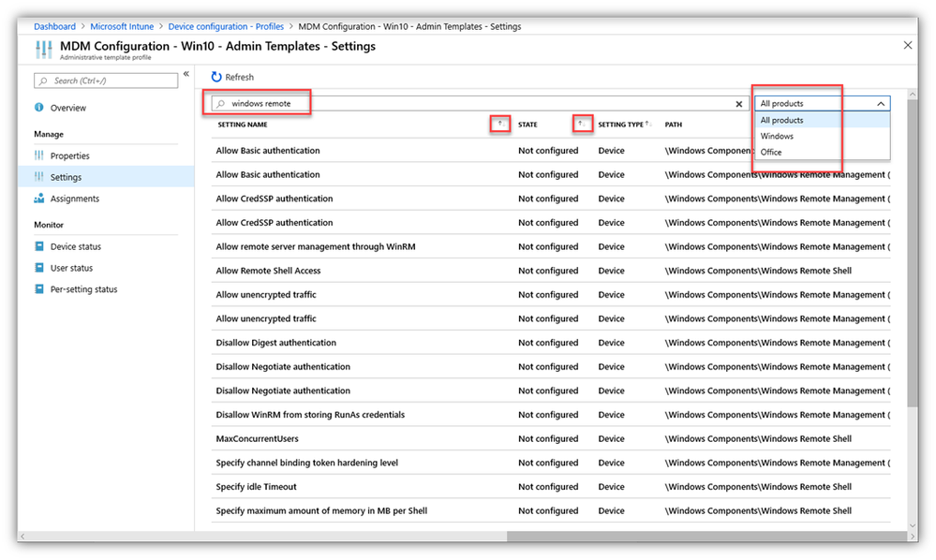936x560 pixels.
Task: Click the Per-setting status book icon
Action: tap(38, 289)
